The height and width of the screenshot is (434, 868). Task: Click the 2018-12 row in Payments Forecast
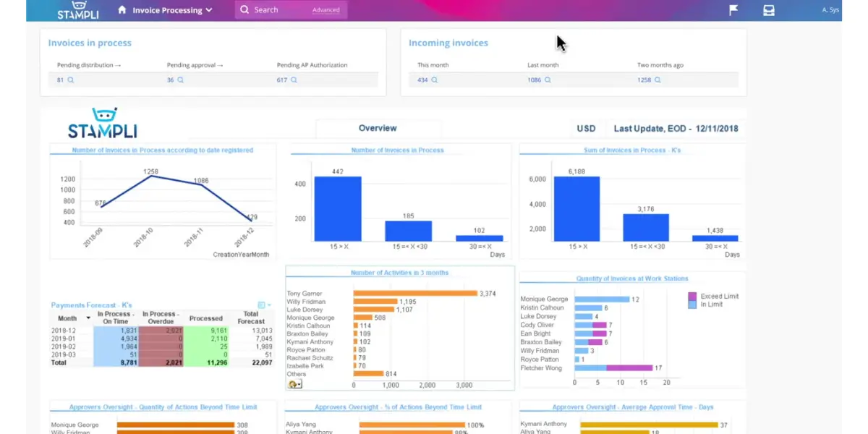click(x=161, y=331)
